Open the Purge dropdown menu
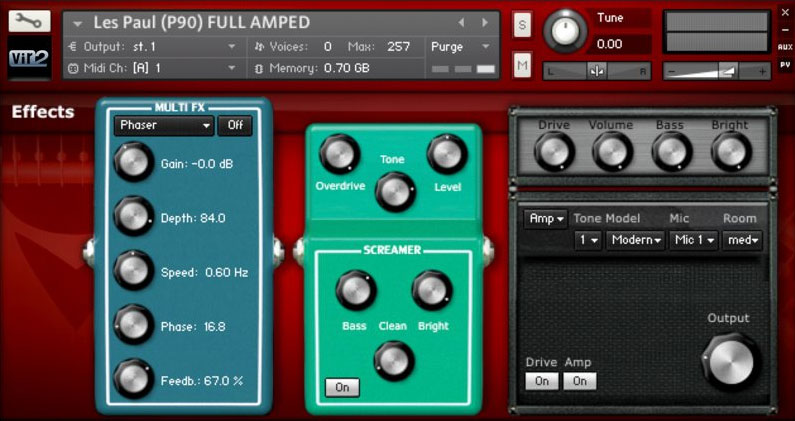795x421 pixels. [460, 47]
